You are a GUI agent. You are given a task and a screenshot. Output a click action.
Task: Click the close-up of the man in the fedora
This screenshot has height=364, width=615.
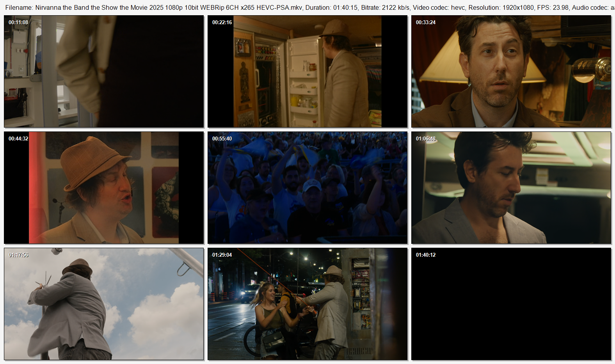[104, 188]
